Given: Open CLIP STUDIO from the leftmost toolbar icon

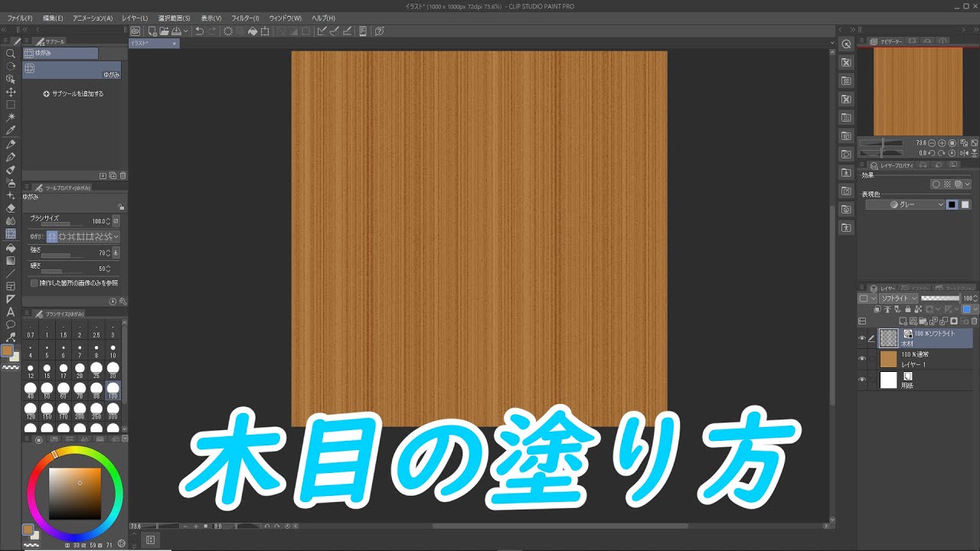Looking at the screenshot, I should click(135, 31).
